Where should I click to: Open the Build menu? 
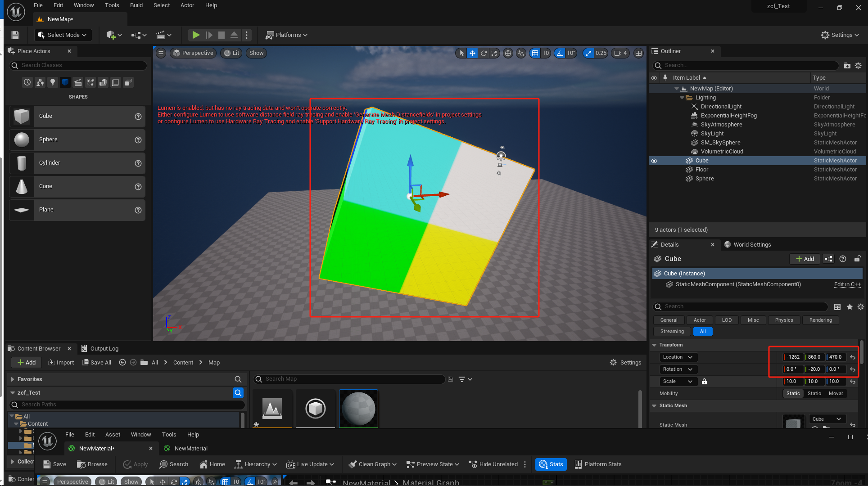pos(136,5)
